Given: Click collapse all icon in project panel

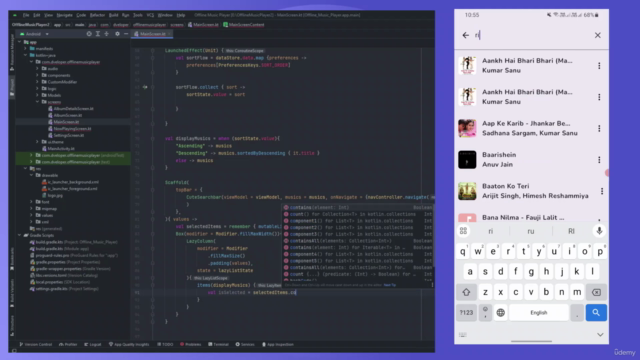Looking at the screenshot, I should [107, 34].
